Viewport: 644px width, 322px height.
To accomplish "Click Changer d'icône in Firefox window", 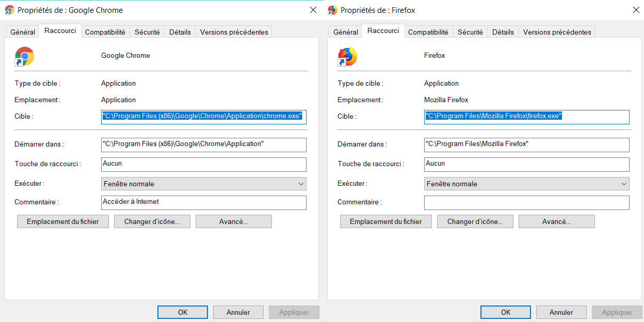I will [475, 221].
